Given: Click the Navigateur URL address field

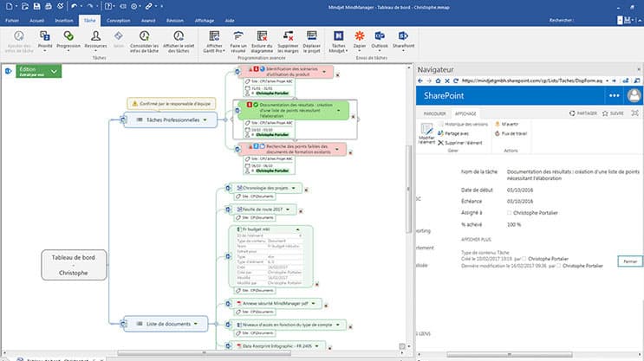Looking at the screenshot, I should (x=531, y=81).
